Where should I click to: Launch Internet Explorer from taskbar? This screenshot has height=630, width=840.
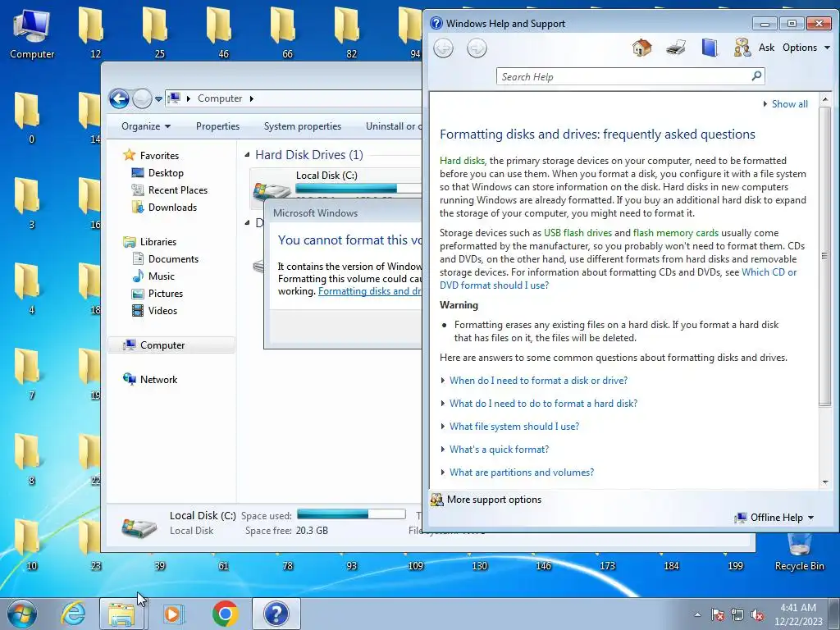point(73,614)
